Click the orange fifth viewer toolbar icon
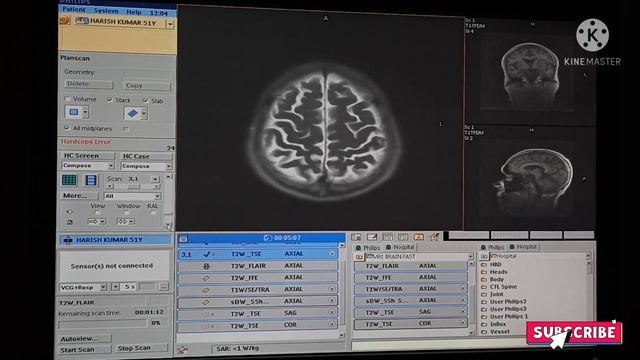Viewport: 640px width, 360px height. tap(418, 237)
